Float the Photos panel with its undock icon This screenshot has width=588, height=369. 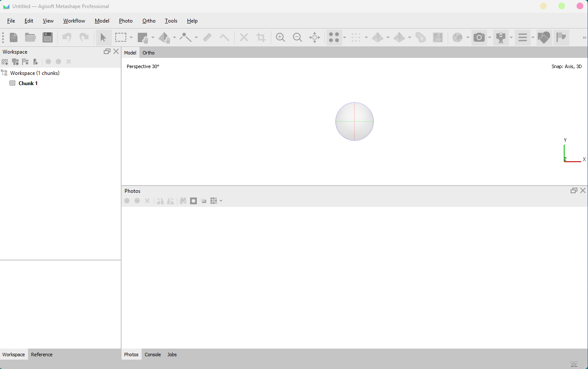[x=574, y=191]
